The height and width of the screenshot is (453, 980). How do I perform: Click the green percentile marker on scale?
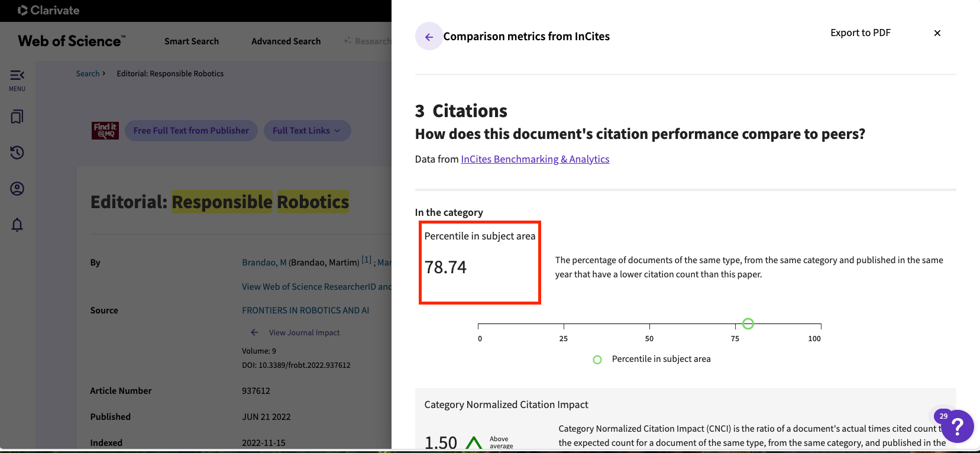click(748, 323)
